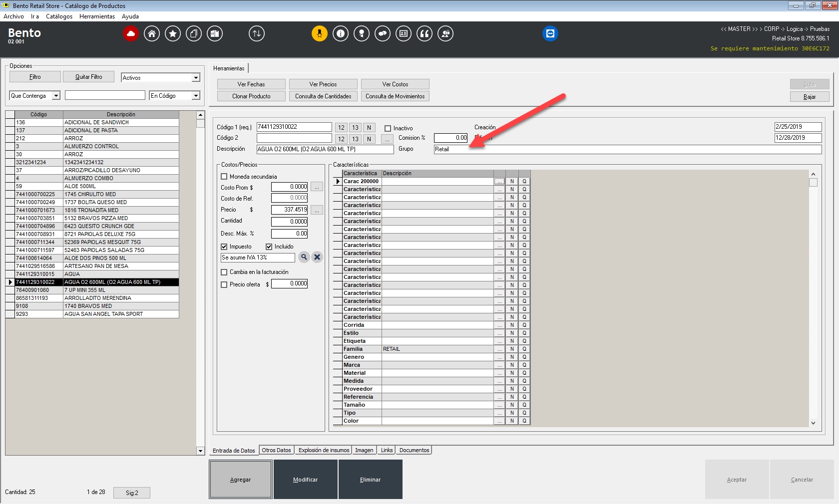
Task: Open the Ir a menu
Action: click(x=35, y=16)
